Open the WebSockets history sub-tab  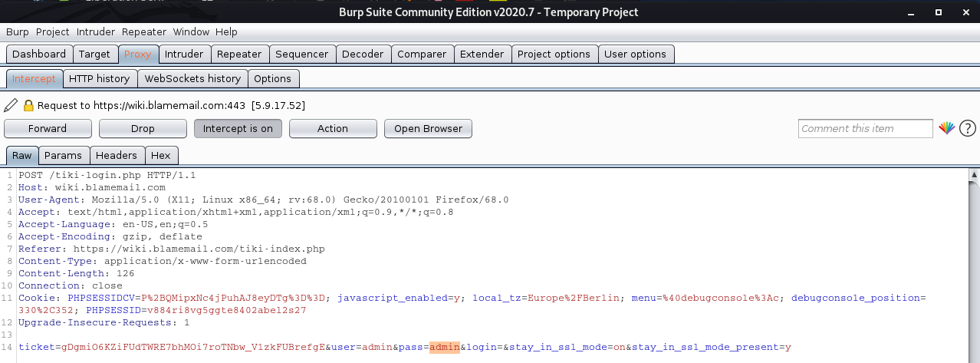[x=192, y=78]
